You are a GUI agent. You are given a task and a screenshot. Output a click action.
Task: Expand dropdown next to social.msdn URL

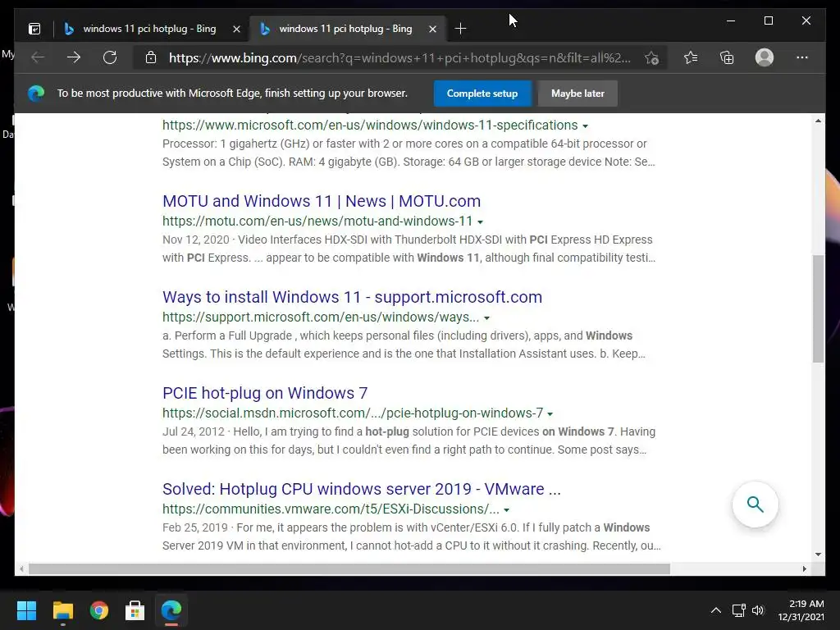coord(550,413)
